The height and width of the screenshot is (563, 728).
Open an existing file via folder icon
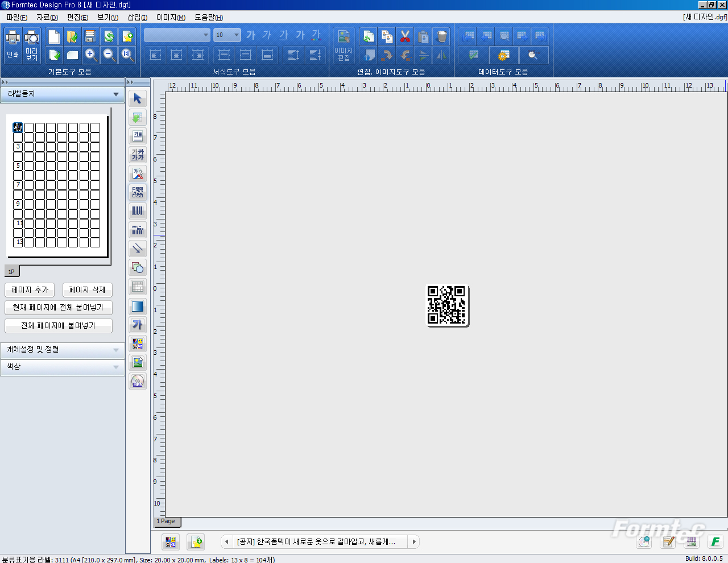(x=72, y=37)
